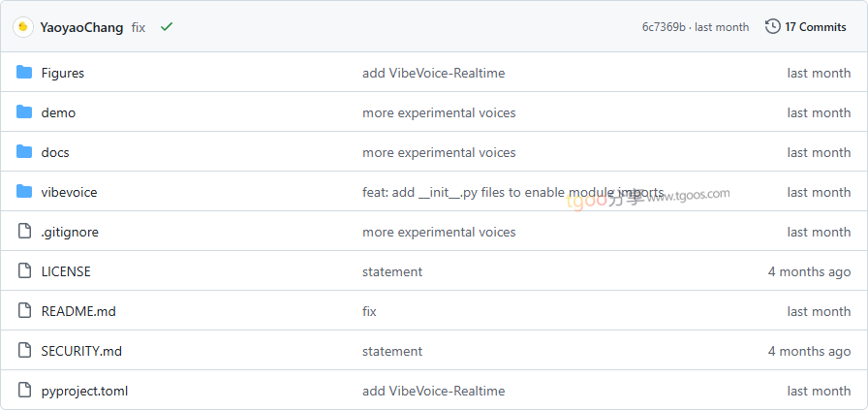Image resolution: width=868 pixels, height=410 pixels.
Task: Click the LICENSE file icon
Action: tap(24, 271)
